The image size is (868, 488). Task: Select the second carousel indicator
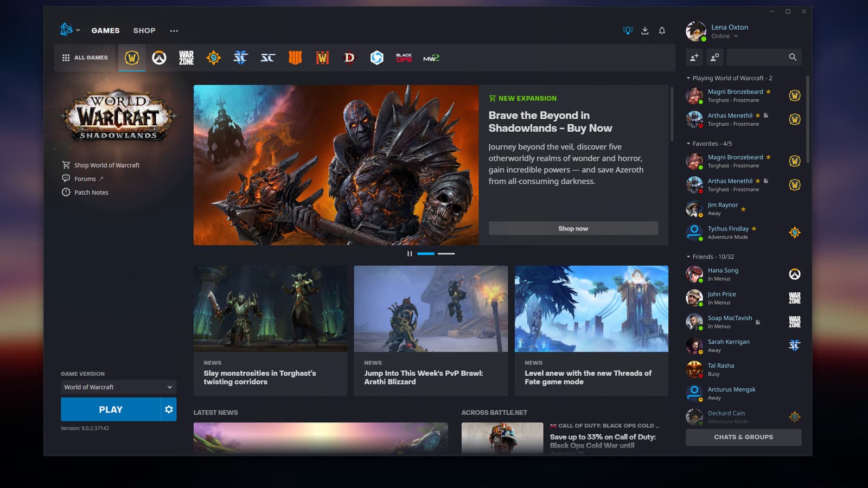[x=446, y=254]
